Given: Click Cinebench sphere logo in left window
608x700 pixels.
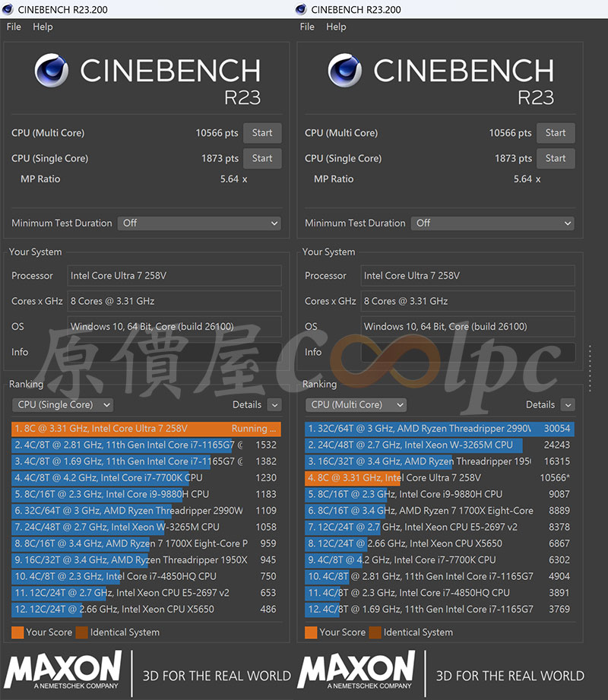Looking at the screenshot, I should [x=52, y=70].
